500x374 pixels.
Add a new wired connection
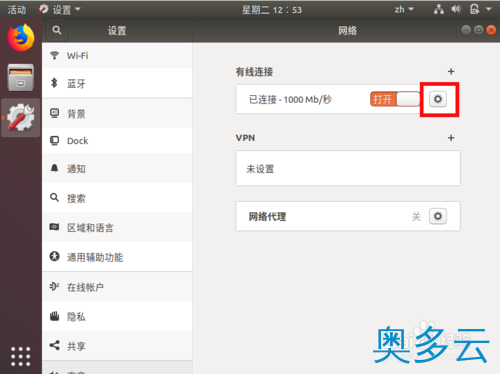[451, 71]
